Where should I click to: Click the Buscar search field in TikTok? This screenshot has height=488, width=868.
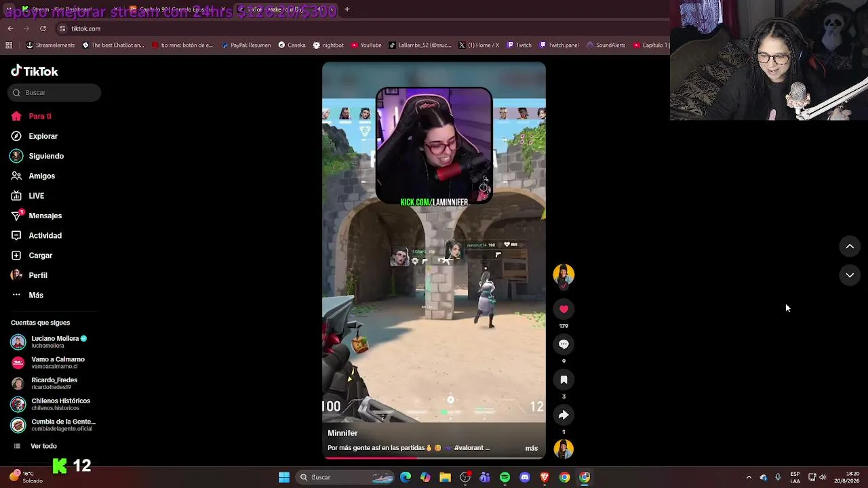point(54,93)
